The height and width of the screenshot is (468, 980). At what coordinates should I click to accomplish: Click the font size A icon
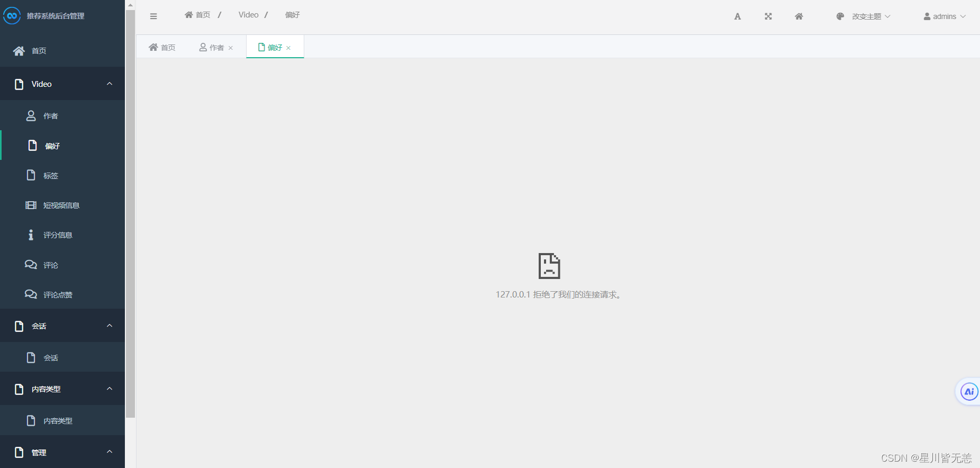click(738, 16)
